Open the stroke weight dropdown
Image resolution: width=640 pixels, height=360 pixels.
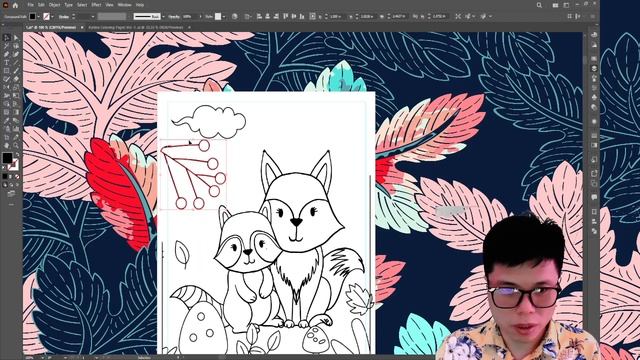point(93,16)
